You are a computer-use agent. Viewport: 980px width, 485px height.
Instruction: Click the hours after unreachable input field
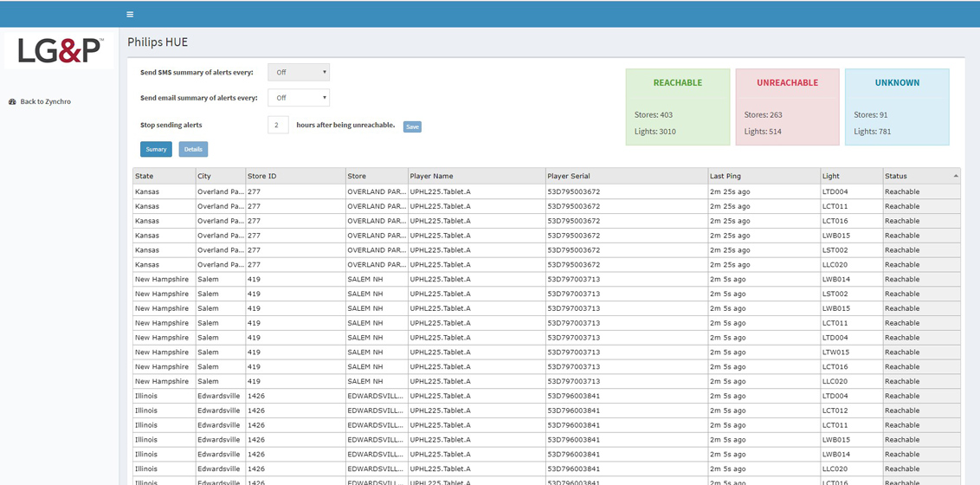point(278,125)
